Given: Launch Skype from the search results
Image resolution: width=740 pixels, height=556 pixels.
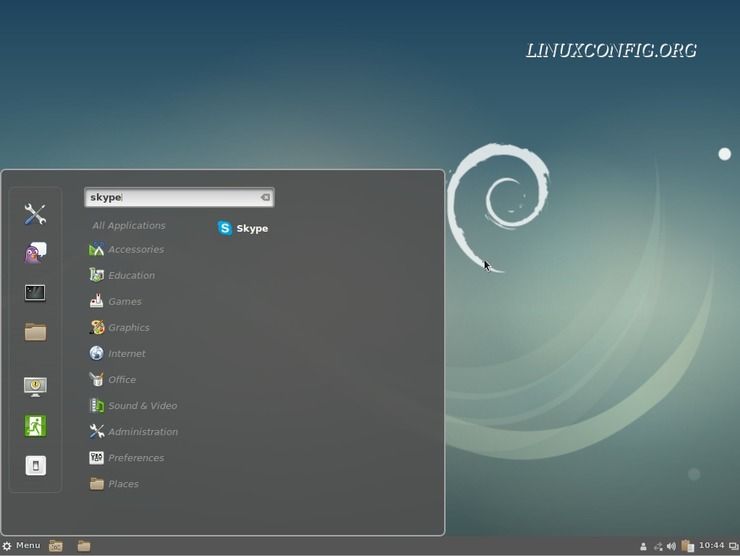Looking at the screenshot, I should [x=243, y=228].
